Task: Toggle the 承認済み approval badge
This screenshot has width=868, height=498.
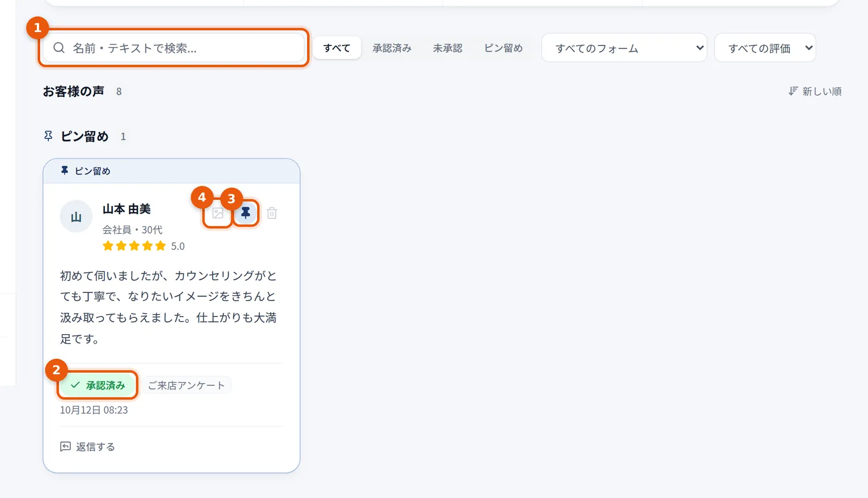Action: click(98, 385)
